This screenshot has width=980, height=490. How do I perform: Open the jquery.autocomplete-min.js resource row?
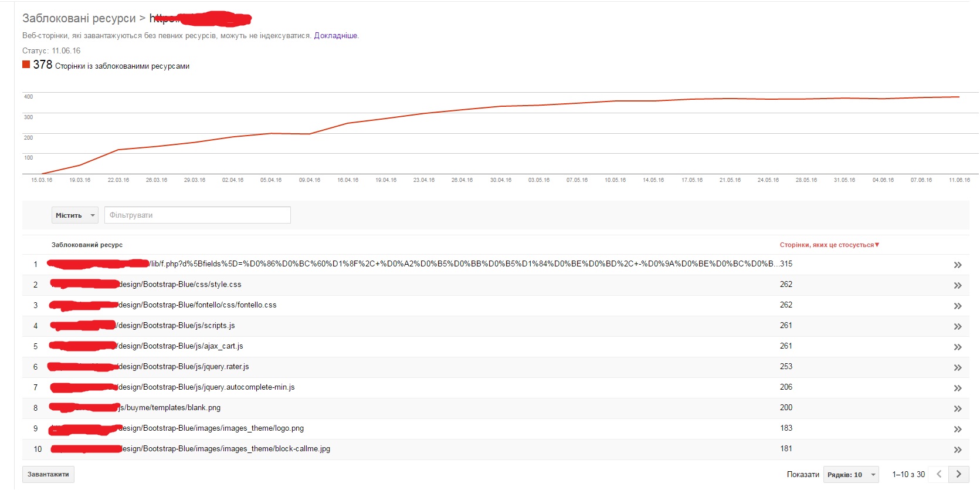pyautogui.click(x=206, y=387)
